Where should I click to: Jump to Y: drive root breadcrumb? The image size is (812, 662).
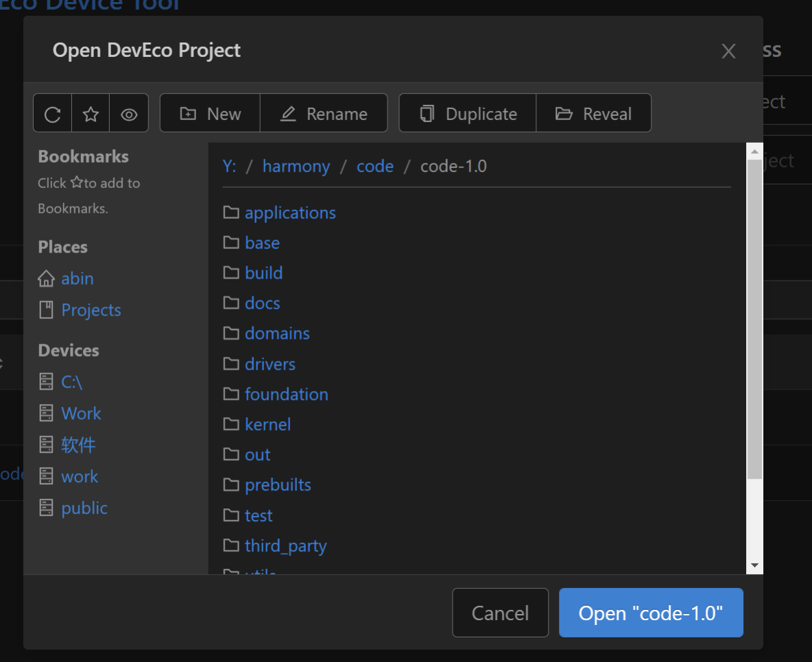point(229,167)
